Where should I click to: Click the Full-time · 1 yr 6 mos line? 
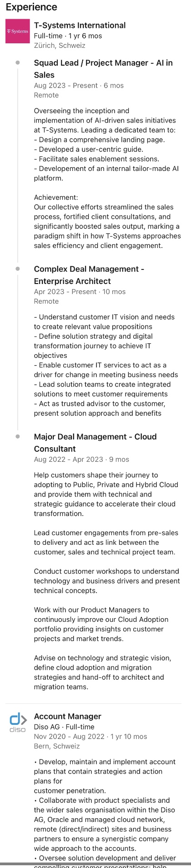pyautogui.click(x=68, y=36)
